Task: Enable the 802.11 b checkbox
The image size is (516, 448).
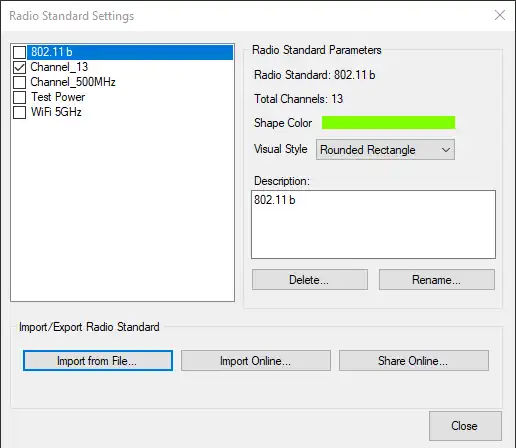Action: click(19, 52)
